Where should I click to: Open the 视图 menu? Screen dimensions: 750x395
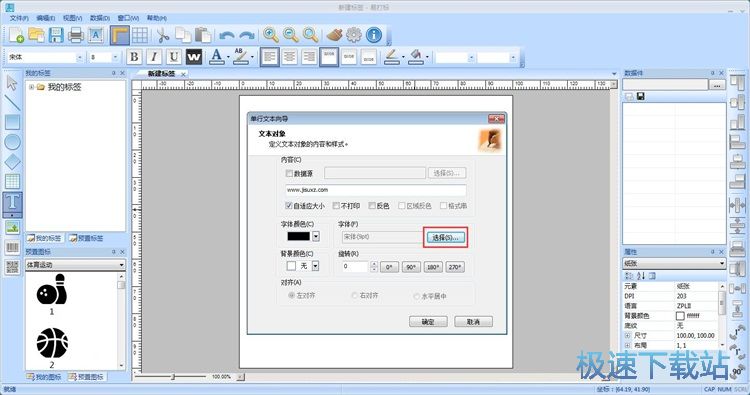[73, 18]
